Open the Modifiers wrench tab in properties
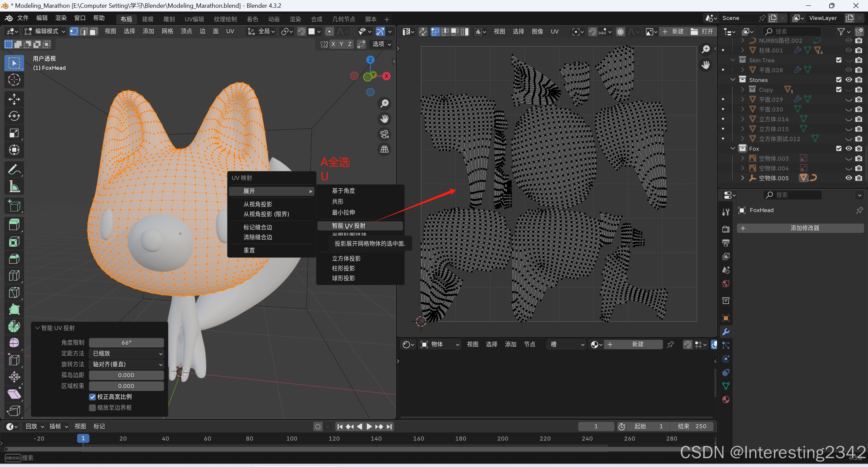This screenshot has height=467, width=868. 726,332
